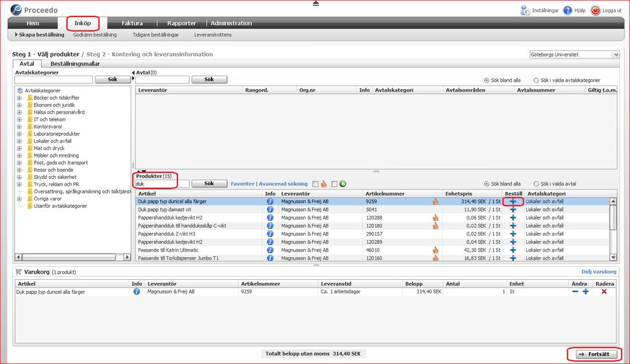630x364 pixels.
Task: Open Godkänn beställning submenu
Action: [95, 35]
